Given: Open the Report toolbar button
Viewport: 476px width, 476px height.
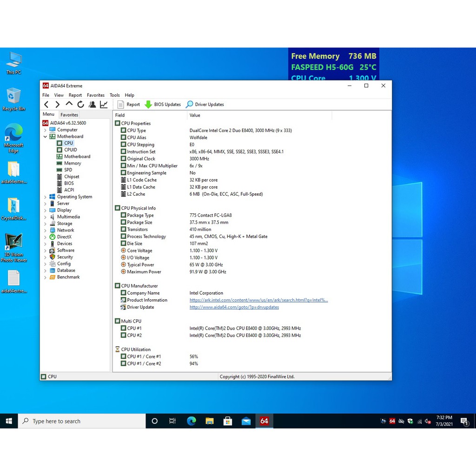Looking at the screenshot, I should (x=129, y=105).
